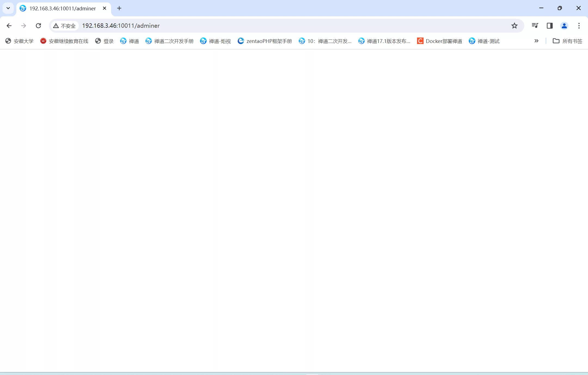Open the 安徽继续教育在线 bookmark
Image resolution: width=588 pixels, height=375 pixels.
point(64,41)
